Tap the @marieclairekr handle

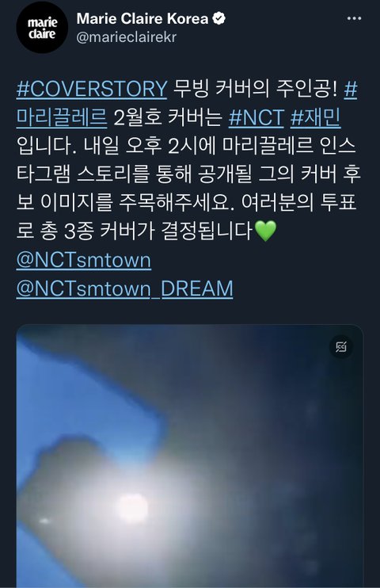click(127, 37)
